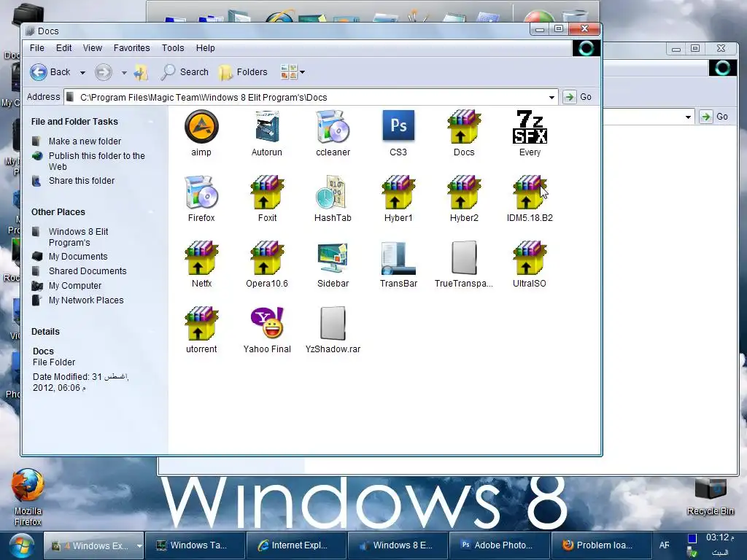Collapse the Details panel header

coord(150,332)
